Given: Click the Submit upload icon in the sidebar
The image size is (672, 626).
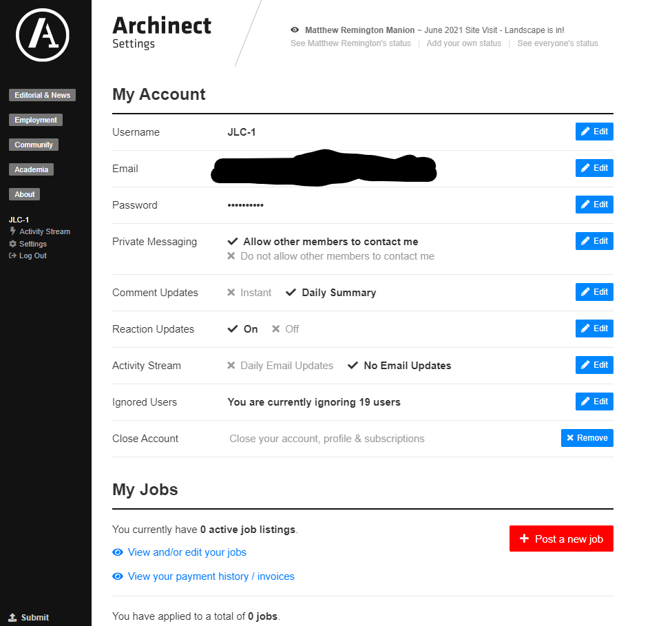Looking at the screenshot, I should tap(13, 617).
